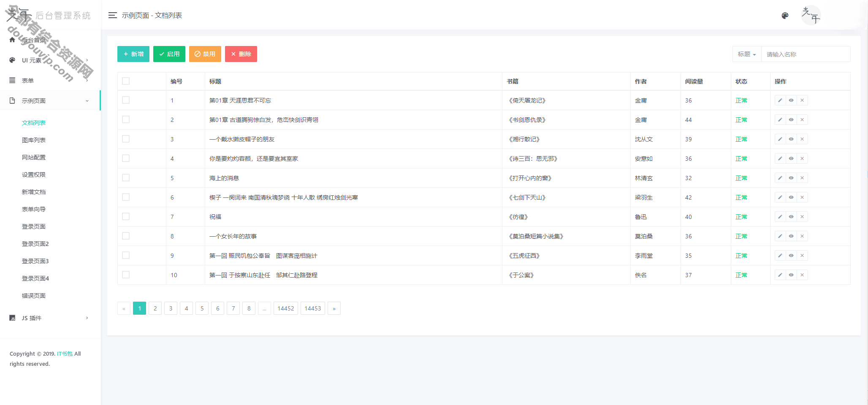View row 10 with the eye icon
Viewport: 868px width, 405px height.
coord(791,275)
